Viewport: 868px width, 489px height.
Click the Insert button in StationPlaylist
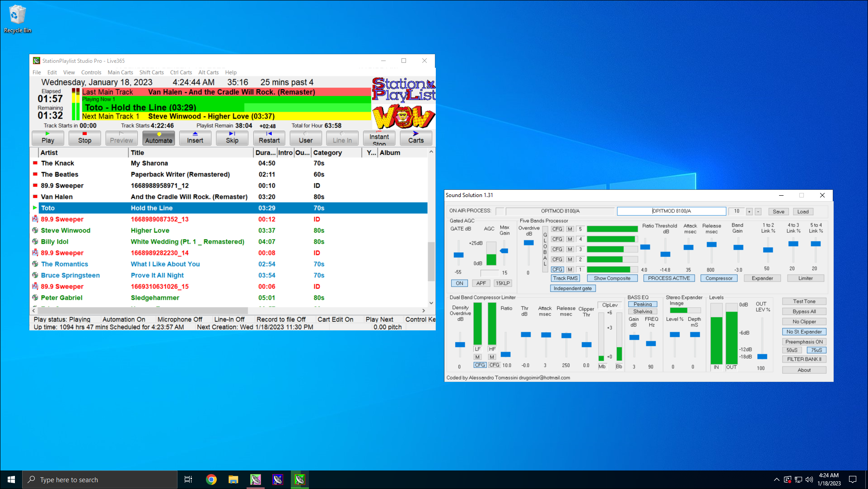(x=195, y=138)
